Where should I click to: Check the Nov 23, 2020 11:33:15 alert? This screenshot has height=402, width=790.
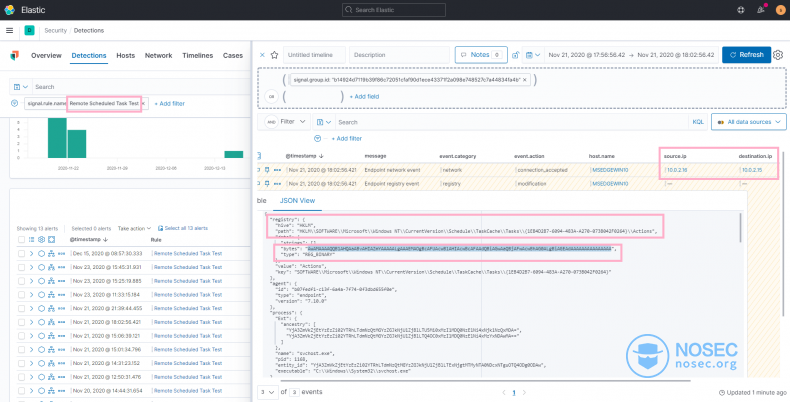(x=21, y=295)
